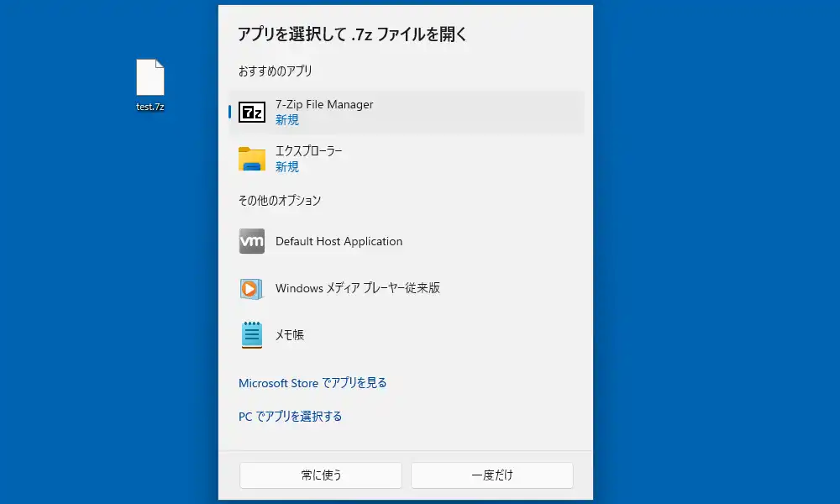Choose 7-Zip File Manager label text
Viewport: 840px width, 504px height.
324,104
